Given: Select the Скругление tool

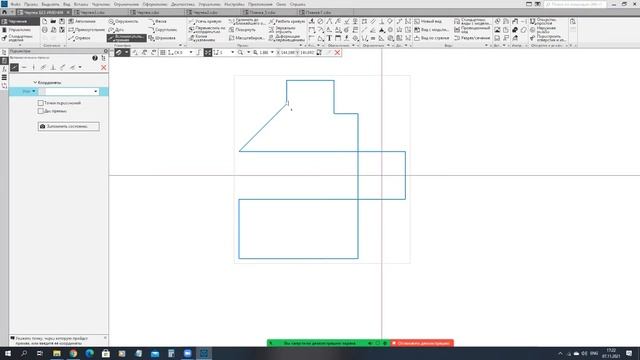Looking at the screenshot, I should (163, 30).
